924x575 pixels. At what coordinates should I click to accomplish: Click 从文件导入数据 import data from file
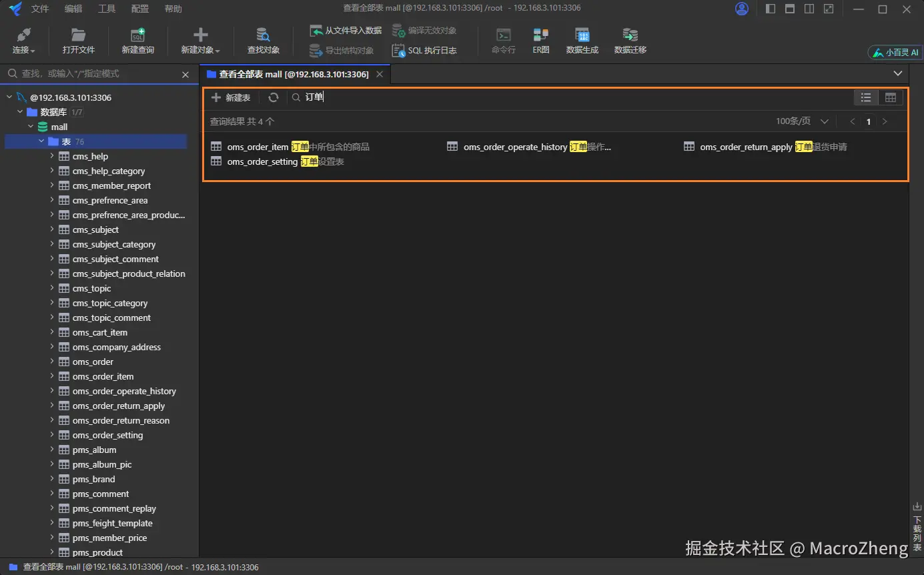pyautogui.click(x=346, y=31)
